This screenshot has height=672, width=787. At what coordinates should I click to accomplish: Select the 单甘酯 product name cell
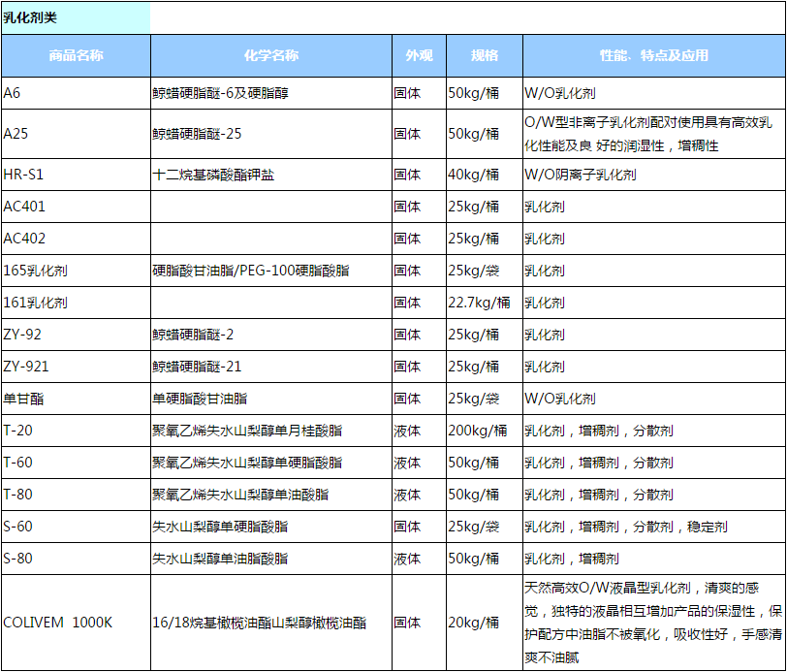(76, 399)
